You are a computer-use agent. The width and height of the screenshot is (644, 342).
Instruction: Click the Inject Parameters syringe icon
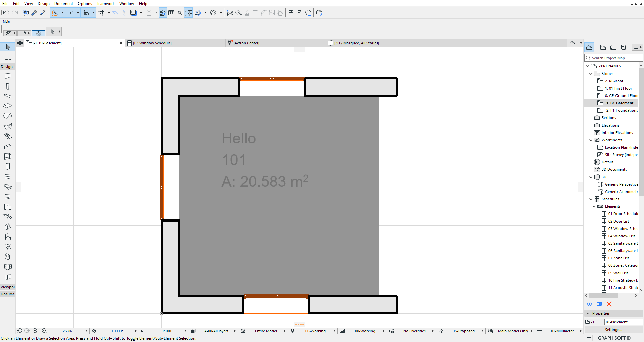[x=43, y=13]
